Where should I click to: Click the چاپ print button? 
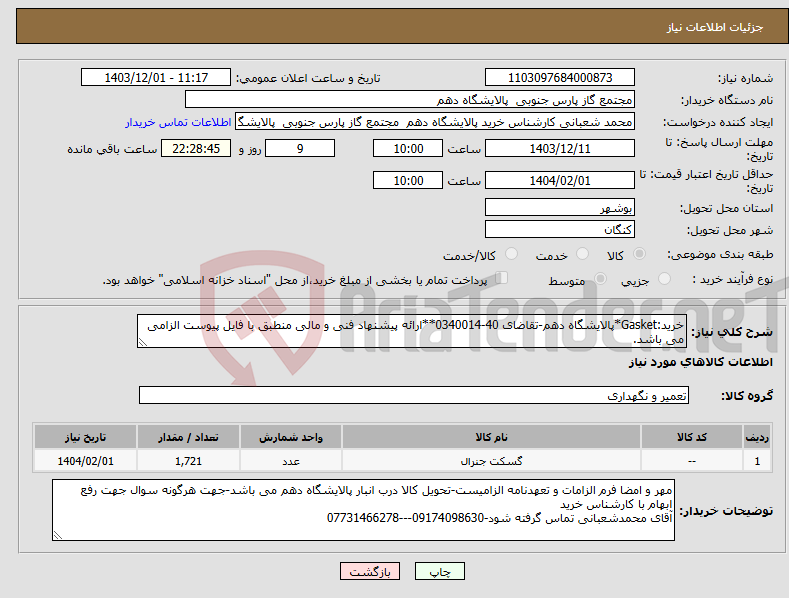click(x=440, y=571)
